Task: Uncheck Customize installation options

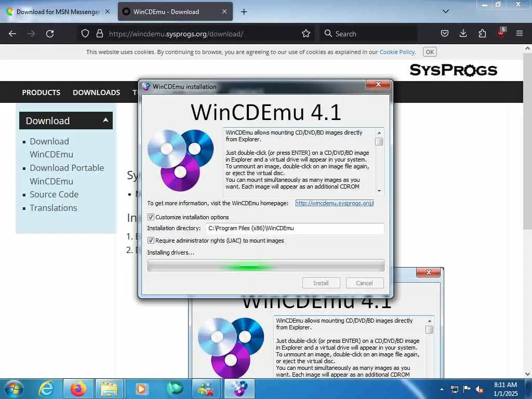Action: pos(151,217)
